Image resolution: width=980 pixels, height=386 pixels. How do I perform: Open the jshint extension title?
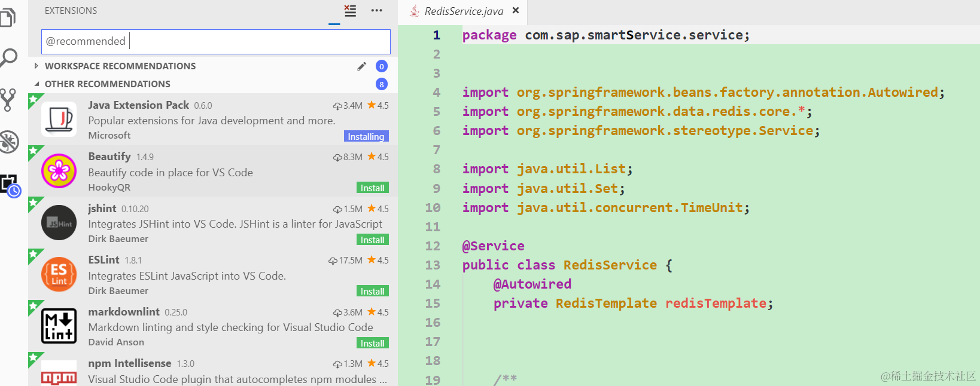tap(102, 209)
